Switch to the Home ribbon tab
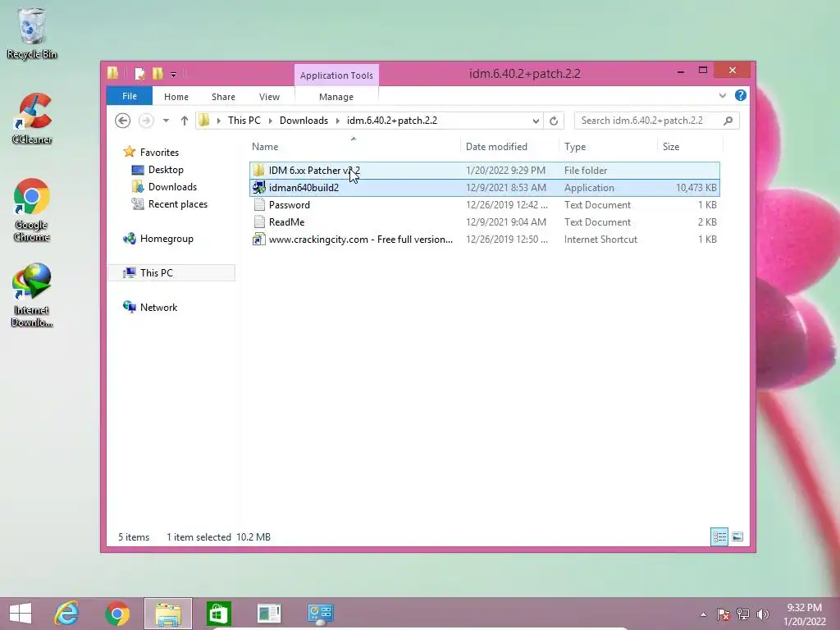 tap(176, 97)
